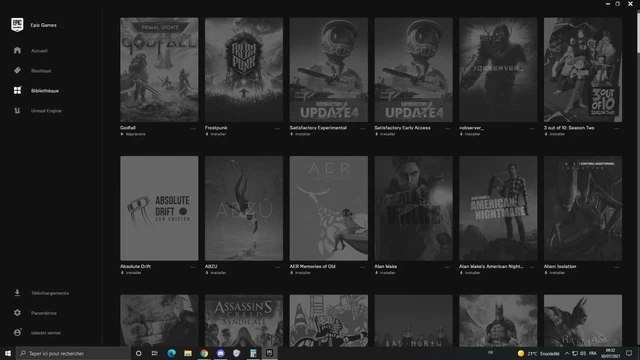Open options dots for Frostpunk
Viewport: 640px width, 360px height.
278,128
